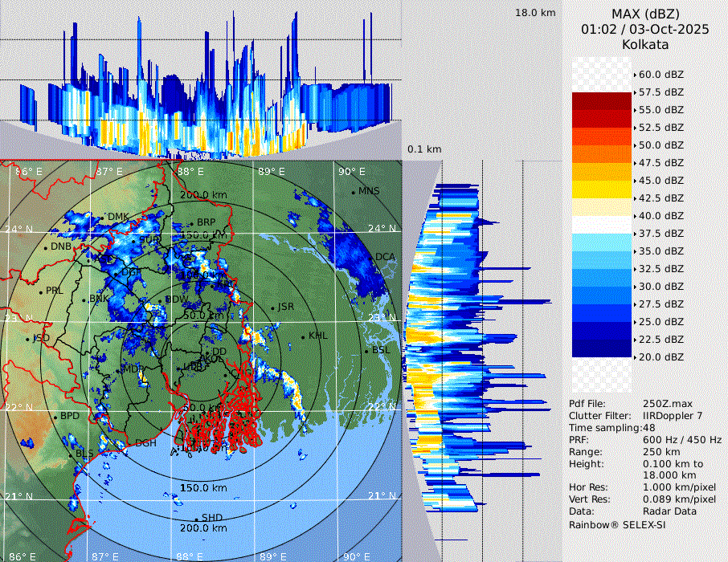Screen dimensions: 728x562
Task: Click the 200.0 km range ring label at top
Action: pyautogui.click(x=203, y=195)
